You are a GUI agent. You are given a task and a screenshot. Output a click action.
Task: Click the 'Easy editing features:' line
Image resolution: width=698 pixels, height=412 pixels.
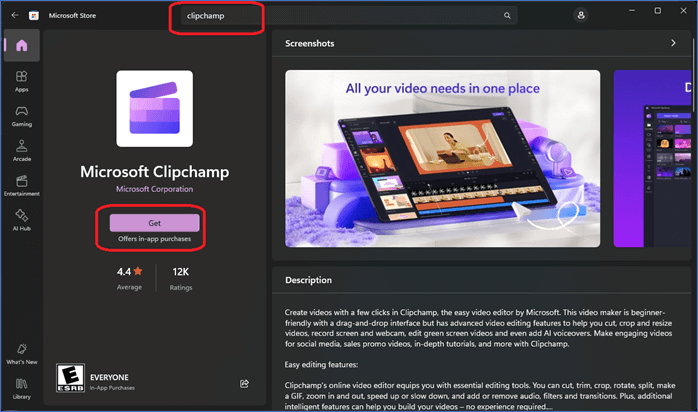pos(321,365)
